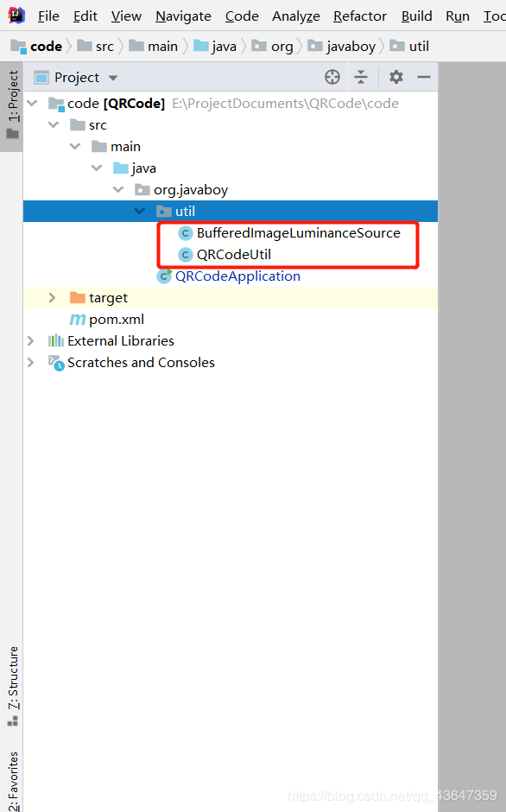Select External Libraries entry
506x812 pixels.
[121, 340]
